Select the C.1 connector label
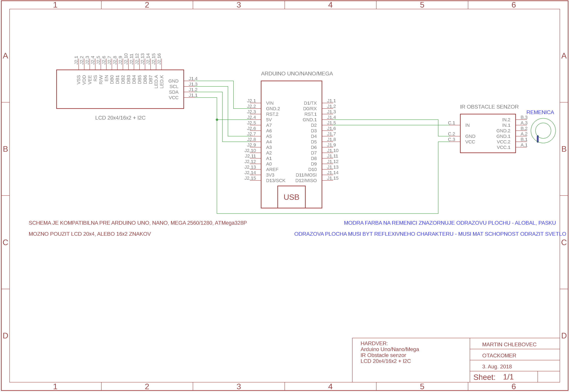 (451, 123)
